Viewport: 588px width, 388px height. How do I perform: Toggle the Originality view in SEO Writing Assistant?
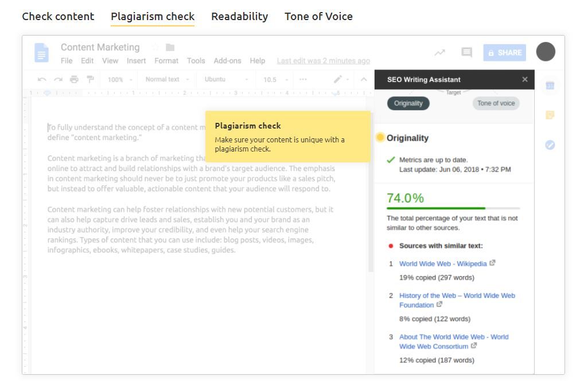click(408, 104)
